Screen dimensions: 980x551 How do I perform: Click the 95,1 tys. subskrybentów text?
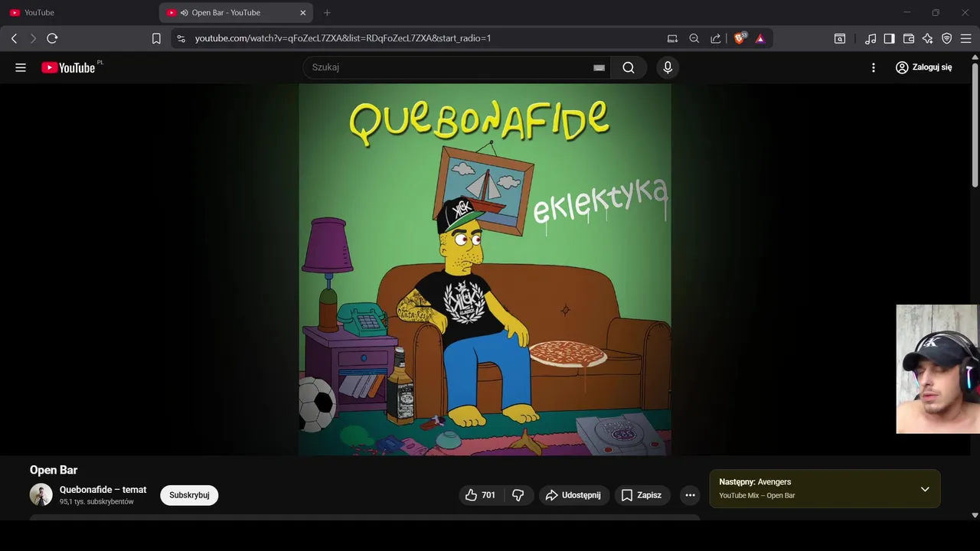coord(96,502)
